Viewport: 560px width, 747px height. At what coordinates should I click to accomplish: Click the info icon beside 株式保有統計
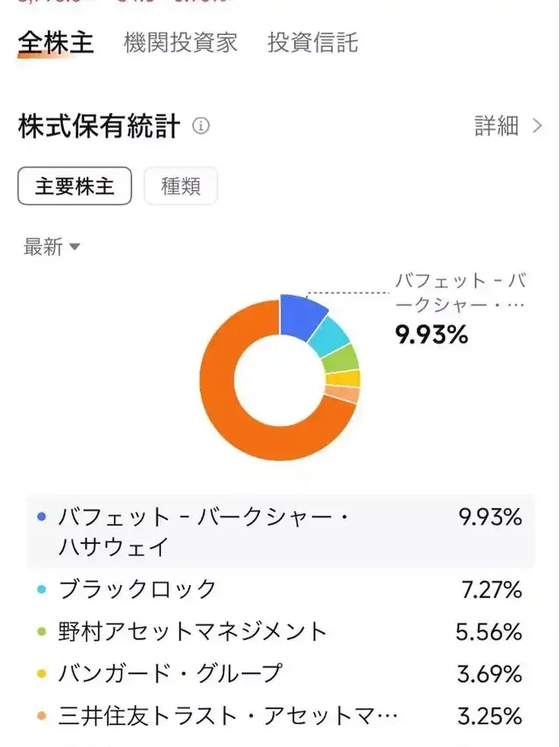[x=201, y=126]
